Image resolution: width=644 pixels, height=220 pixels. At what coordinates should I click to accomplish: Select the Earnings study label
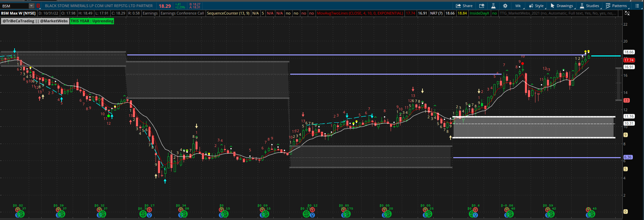pos(150,13)
